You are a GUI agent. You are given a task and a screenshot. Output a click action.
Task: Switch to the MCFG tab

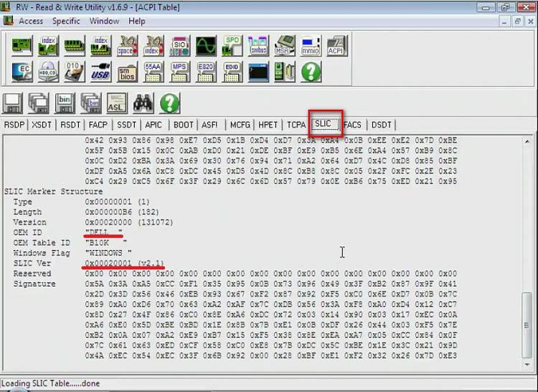tap(240, 125)
